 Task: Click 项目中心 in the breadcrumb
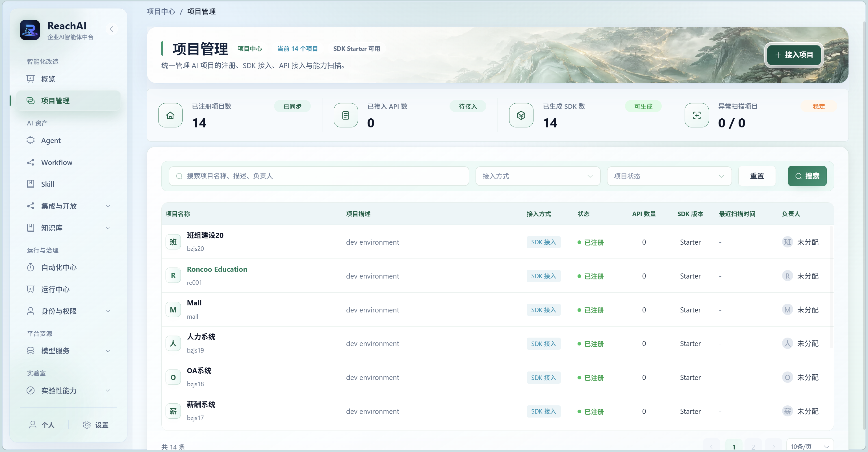coord(161,12)
